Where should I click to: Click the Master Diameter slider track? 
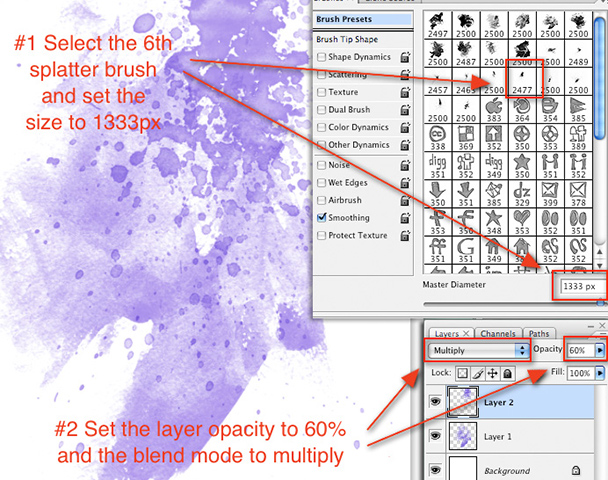514,304
